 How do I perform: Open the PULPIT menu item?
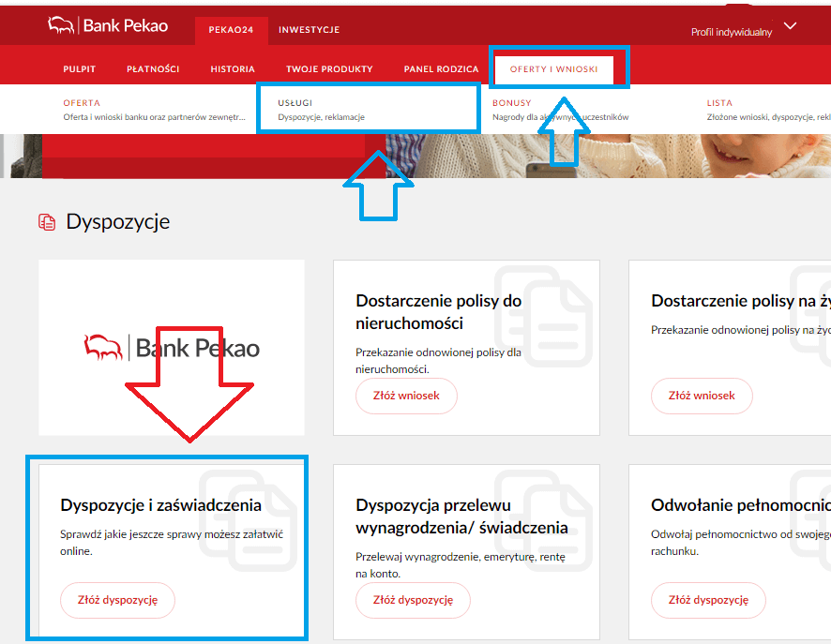tap(80, 68)
